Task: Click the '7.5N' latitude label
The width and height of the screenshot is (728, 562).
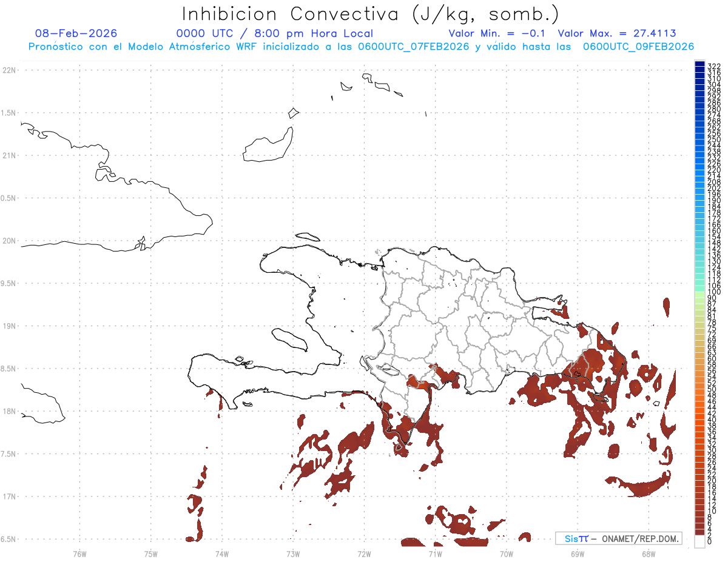Action: pos(8,453)
